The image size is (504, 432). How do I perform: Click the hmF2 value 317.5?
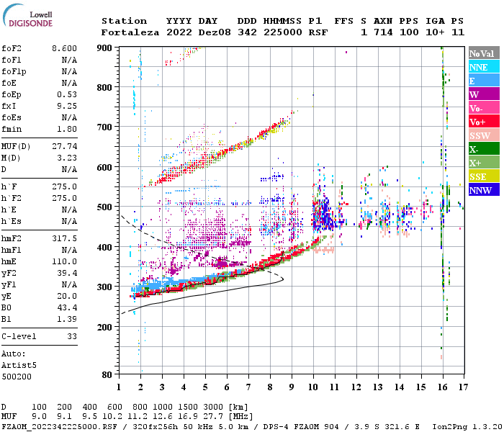[x=65, y=239]
